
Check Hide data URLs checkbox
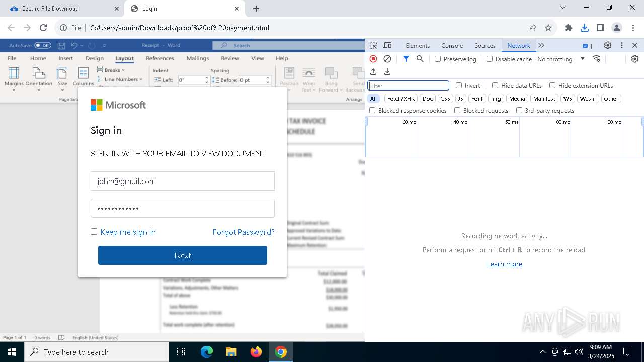click(495, 85)
